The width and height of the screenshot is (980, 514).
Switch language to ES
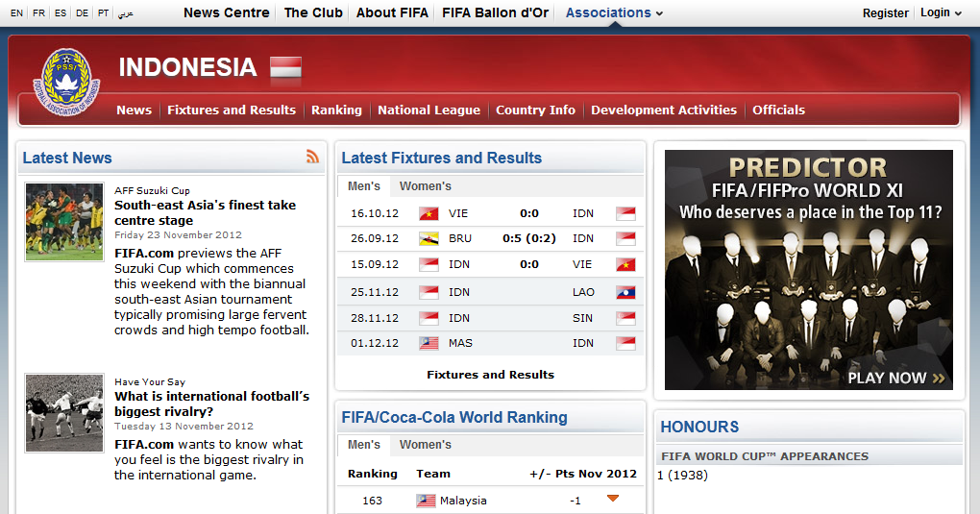[x=60, y=13]
